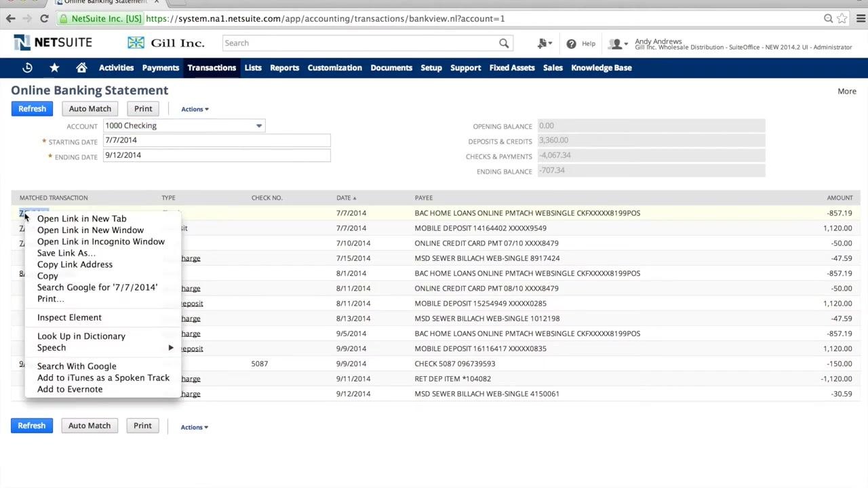868x488 pixels.
Task: Open the recent records clock icon
Action: (x=27, y=68)
